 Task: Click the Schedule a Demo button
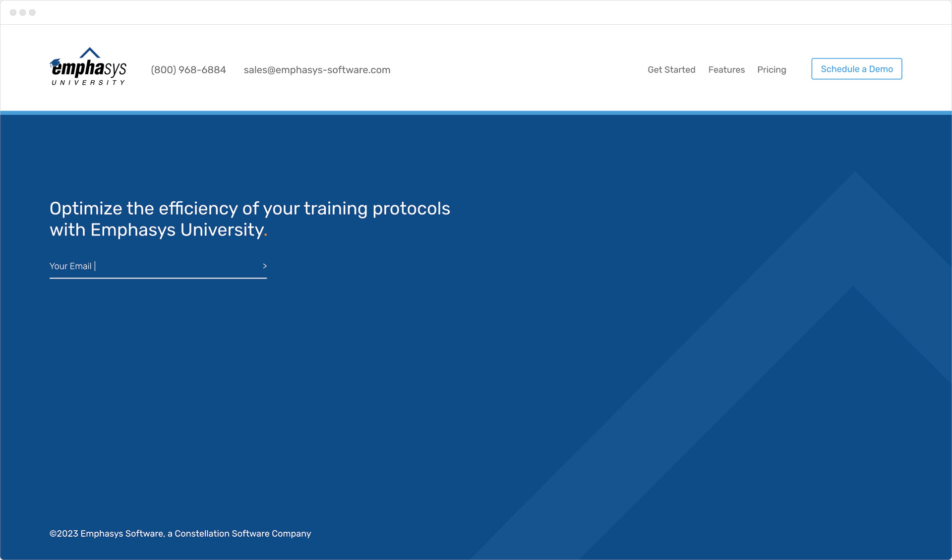(x=856, y=69)
